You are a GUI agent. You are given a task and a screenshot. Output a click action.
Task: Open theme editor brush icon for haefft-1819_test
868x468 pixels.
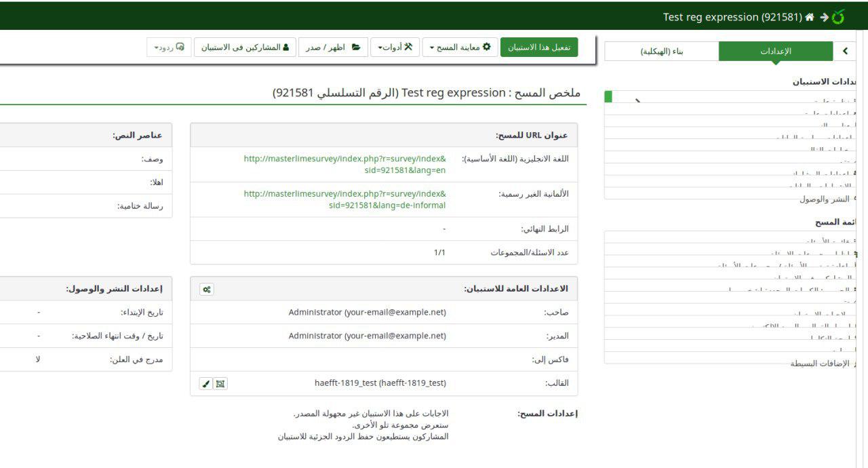[x=206, y=383]
